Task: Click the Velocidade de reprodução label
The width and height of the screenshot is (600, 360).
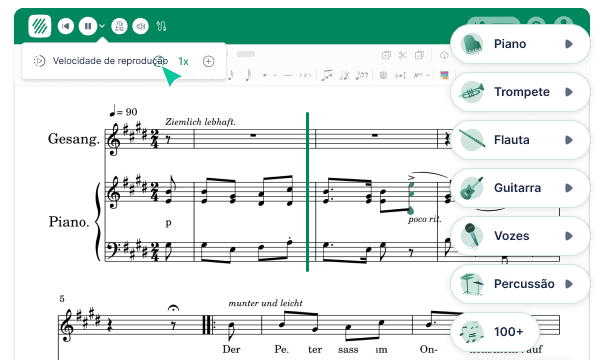Action: tap(110, 61)
